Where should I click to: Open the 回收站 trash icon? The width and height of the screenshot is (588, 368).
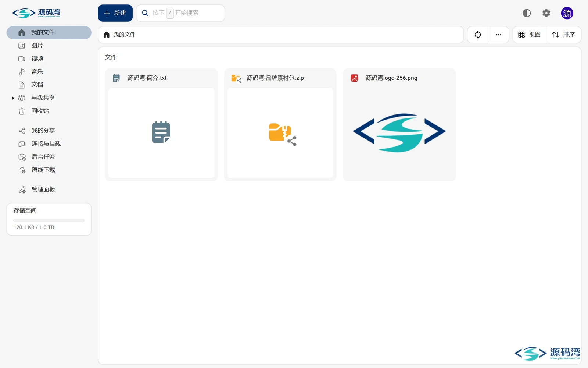click(x=22, y=111)
